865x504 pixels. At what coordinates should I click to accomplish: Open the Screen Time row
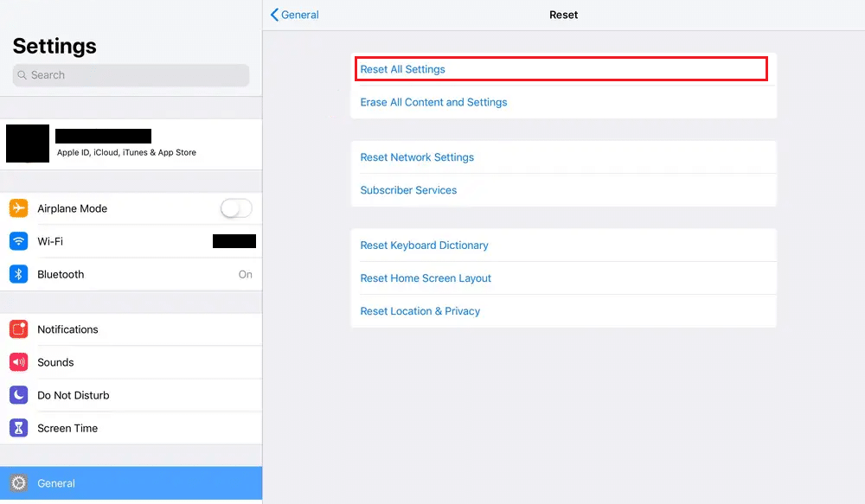click(131, 428)
